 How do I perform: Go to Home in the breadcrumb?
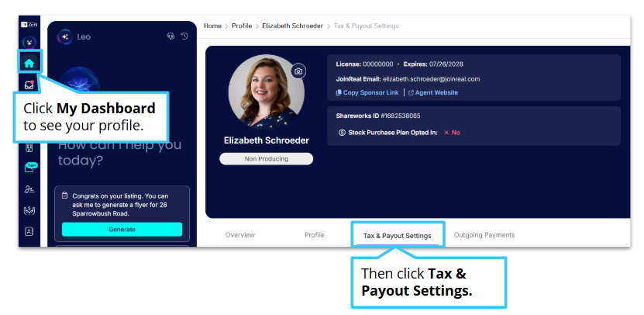pos(212,26)
